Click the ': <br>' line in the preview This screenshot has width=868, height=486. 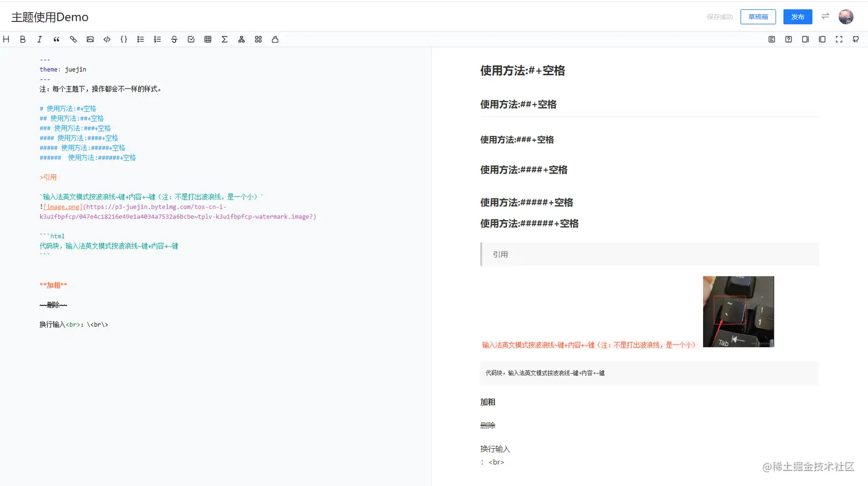click(493, 462)
